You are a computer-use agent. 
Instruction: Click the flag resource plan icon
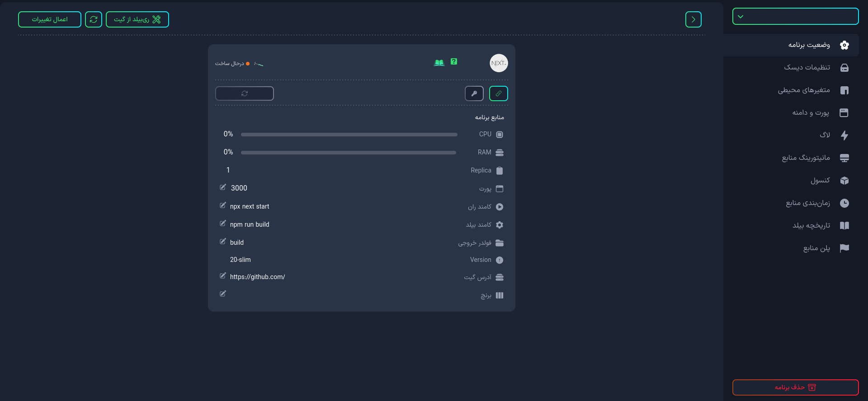(844, 248)
